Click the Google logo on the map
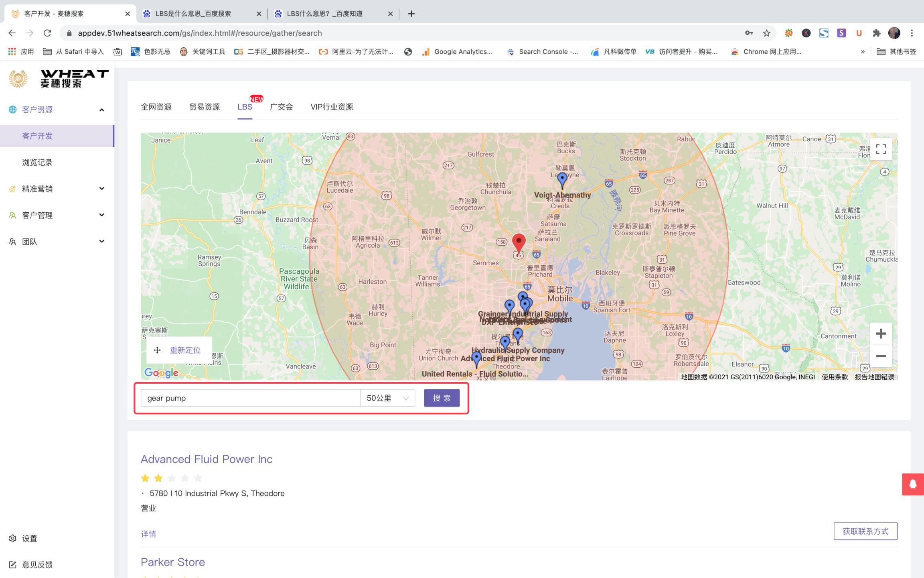 pyautogui.click(x=161, y=373)
